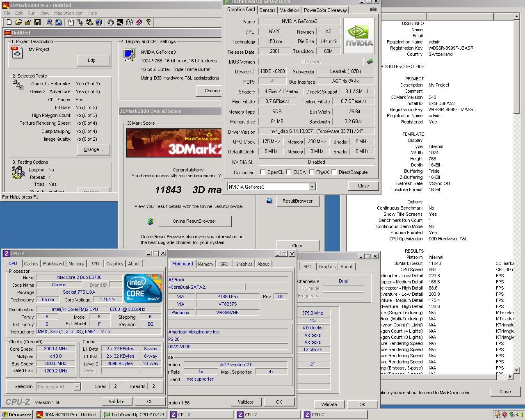
Task: Click the 11843 3D marks score text
Action: pyautogui.click(x=189, y=190)
